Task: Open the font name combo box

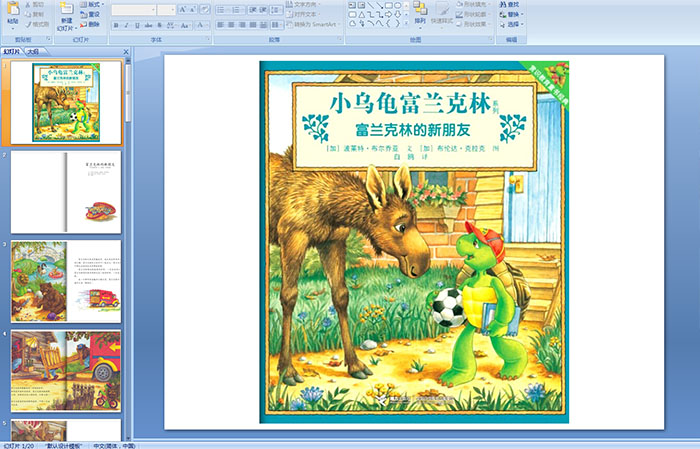Action: click(133, 10)
